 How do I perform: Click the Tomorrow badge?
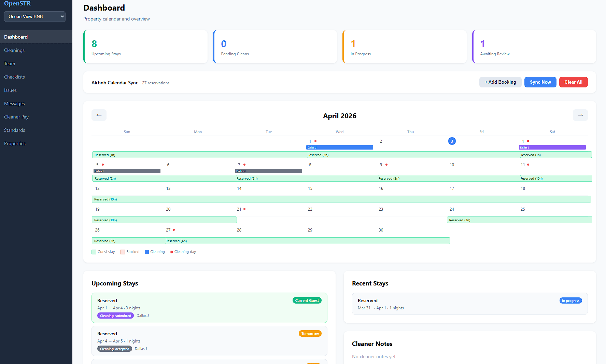[x=310, y=334]
